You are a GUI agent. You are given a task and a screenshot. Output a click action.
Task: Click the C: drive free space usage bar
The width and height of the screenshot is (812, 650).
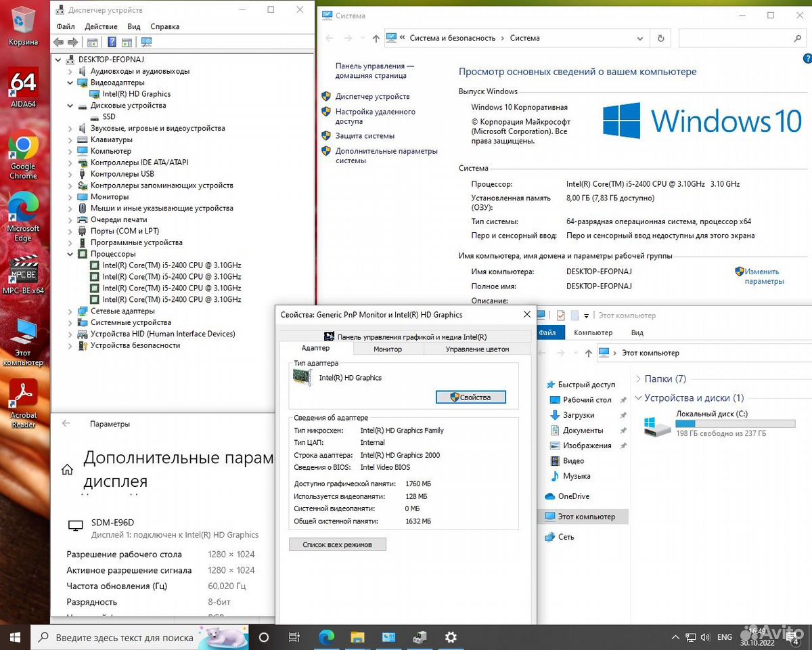tap(736, 424)
